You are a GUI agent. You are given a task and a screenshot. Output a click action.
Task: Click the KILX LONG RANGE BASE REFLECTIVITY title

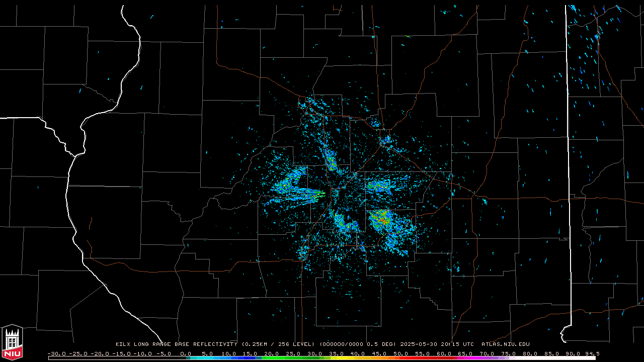click(x=177, y=344)
